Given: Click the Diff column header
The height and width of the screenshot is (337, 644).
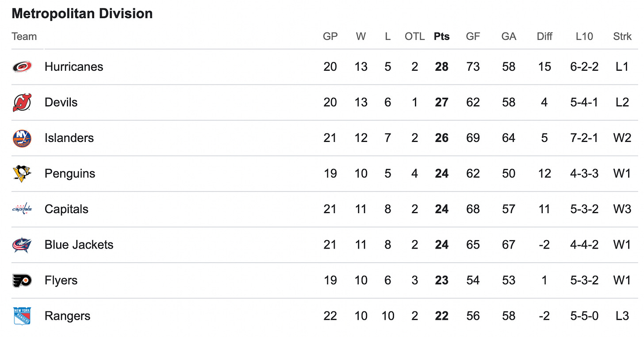Looking at the screenshot, I should [544, 37].
